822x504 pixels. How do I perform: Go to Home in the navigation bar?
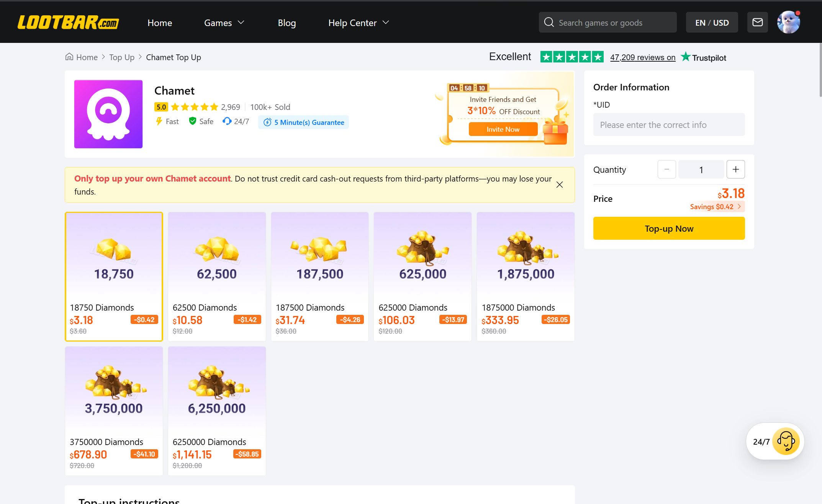coord(160,23)
